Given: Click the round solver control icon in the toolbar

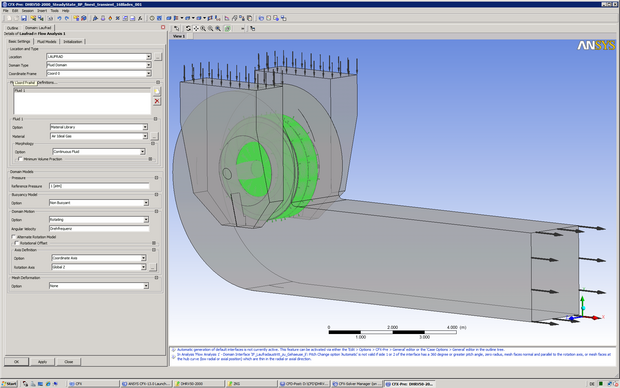Looking at the screenshot, I should point(152,18).
